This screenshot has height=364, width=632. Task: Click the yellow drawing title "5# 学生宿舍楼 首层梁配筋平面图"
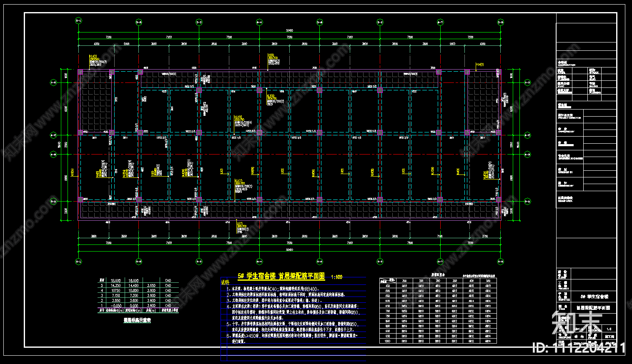coord(281,276)
